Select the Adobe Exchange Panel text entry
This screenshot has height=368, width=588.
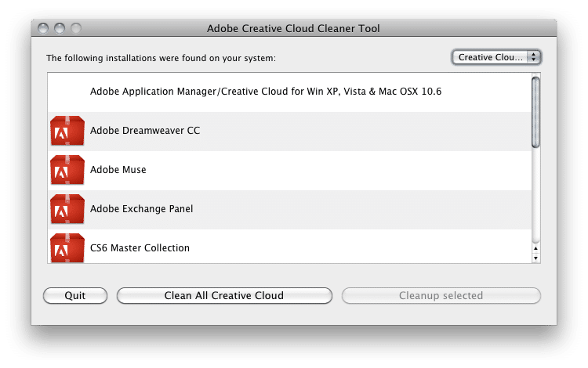pos(141,209)
